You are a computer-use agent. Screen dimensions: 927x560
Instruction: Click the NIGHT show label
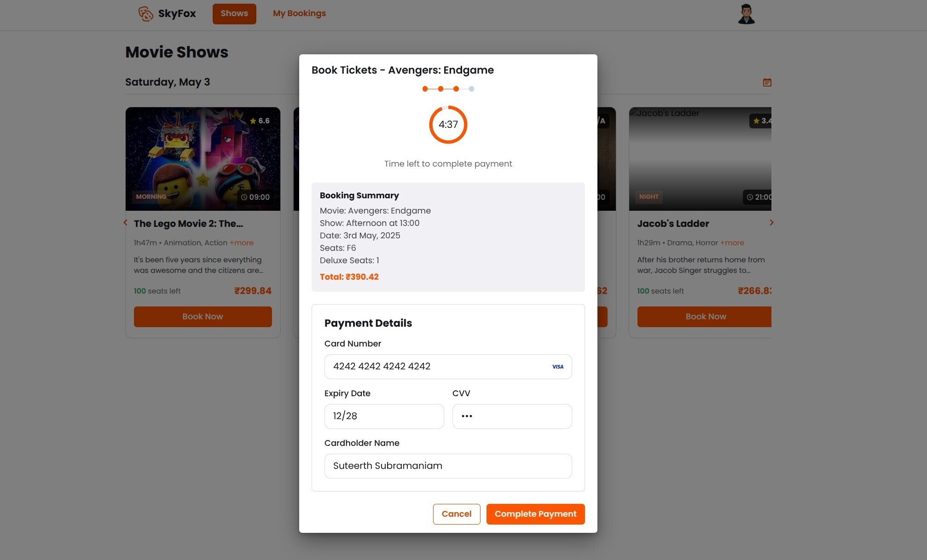[x=649, y=197]
